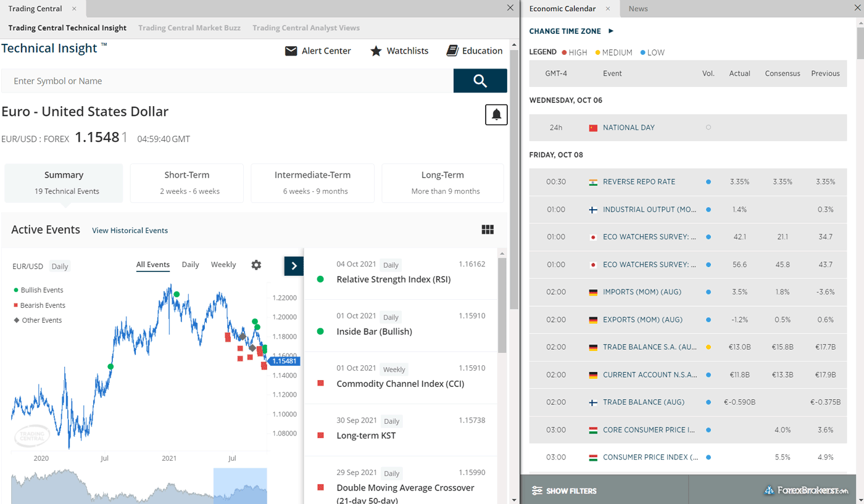Screen dimensions: 864x504
Task: Expand the chart panel using the blue chevron
Action: (x=294, y=265)
